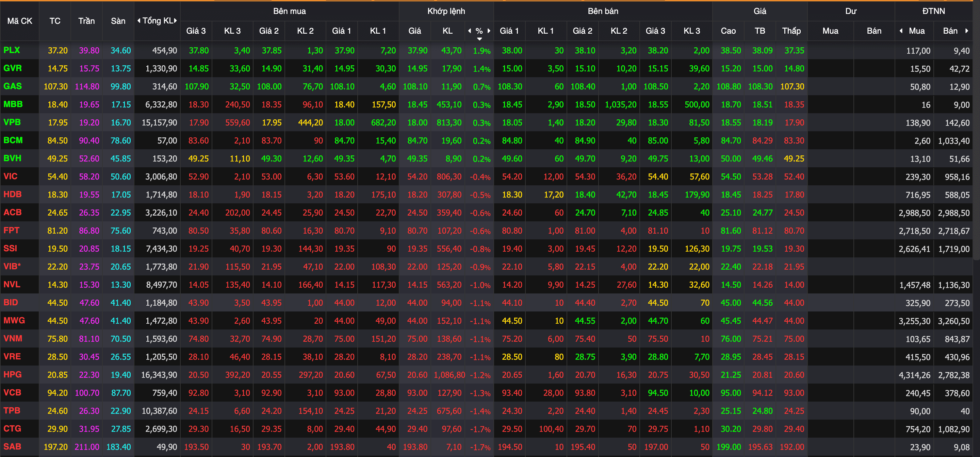Image resolution: width=980 pixels, height=457 pixels.
Task: Click the Thấp column header
Action: click(791, 31)
